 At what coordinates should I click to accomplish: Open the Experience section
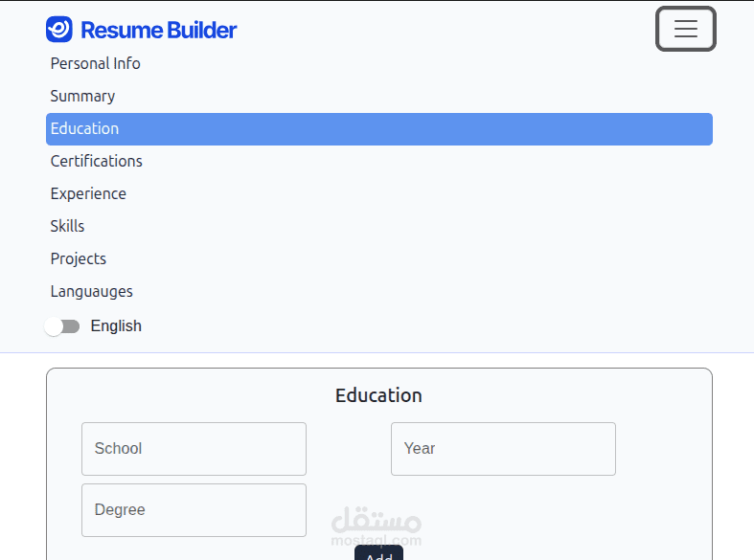pos(88,194)
